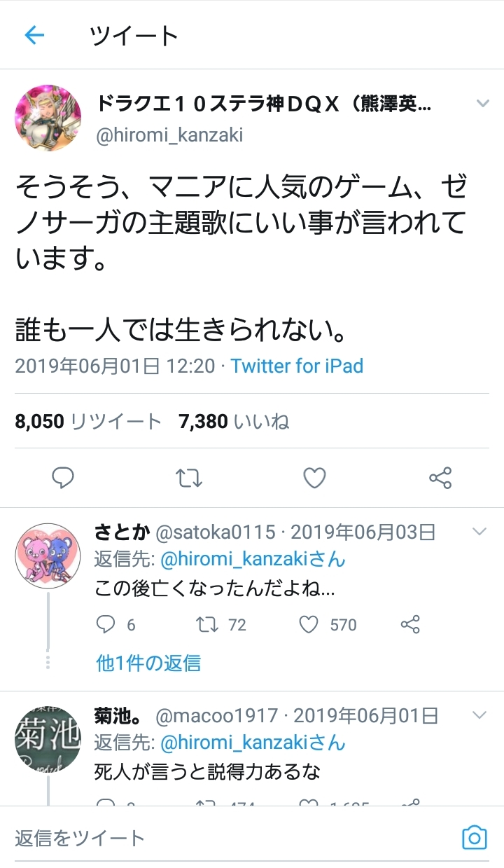
Task: Share さとか's reply using share icon
Action: click(x=410, y=624)
